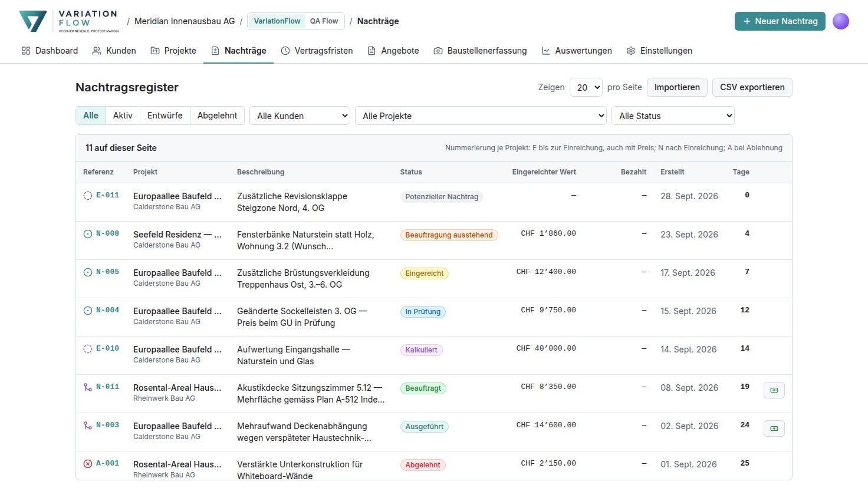
Task: Click the dashed circle icon for E-011
Action: pyautogui.click(x=88, y=196)
